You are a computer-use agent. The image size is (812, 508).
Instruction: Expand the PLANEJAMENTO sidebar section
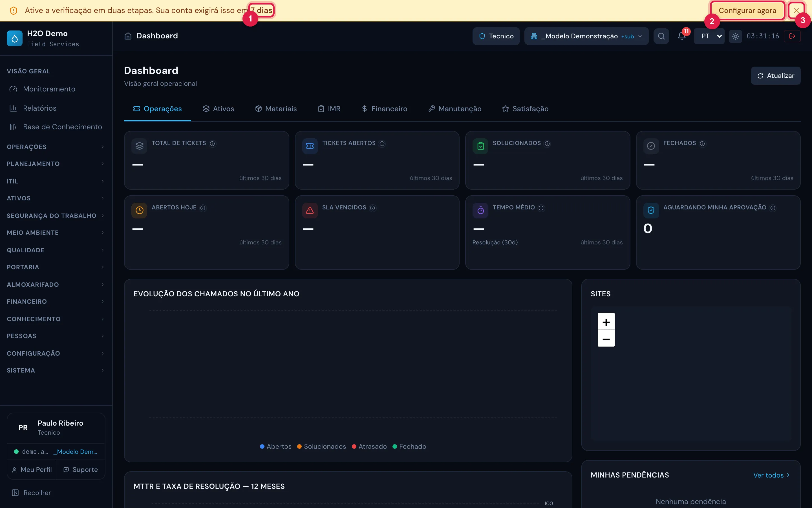point(56,164)
